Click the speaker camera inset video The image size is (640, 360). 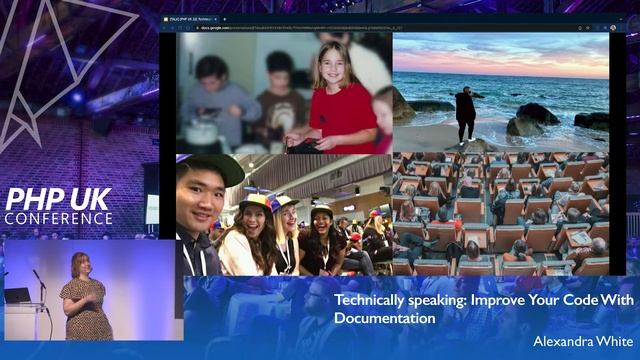tap(93, 290)
